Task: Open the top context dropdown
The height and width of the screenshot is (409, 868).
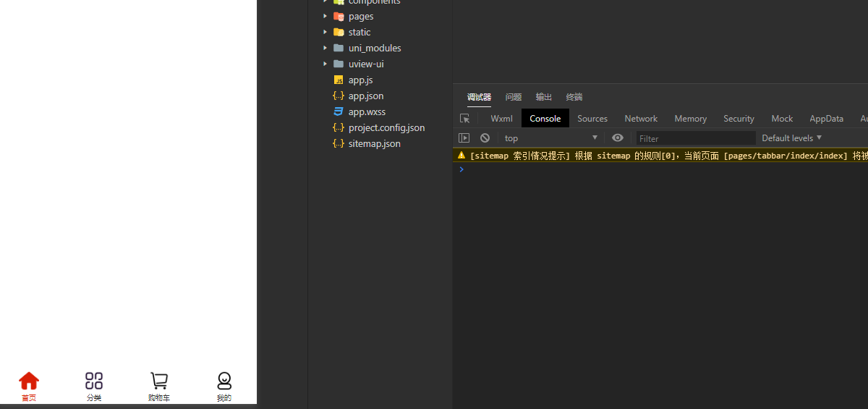Action: point(551,138)
